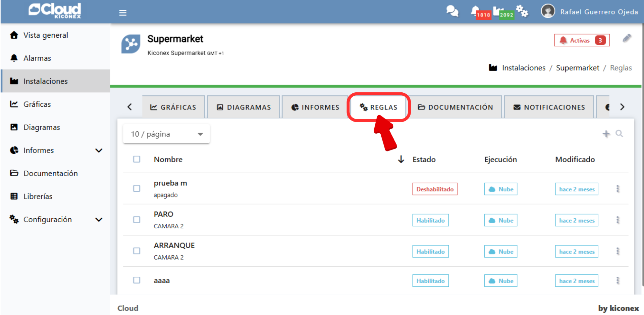The width and height of the screenshot is (644, 315).
Task: Click the pencil edit icon
Action: click(x=627, y=38)
